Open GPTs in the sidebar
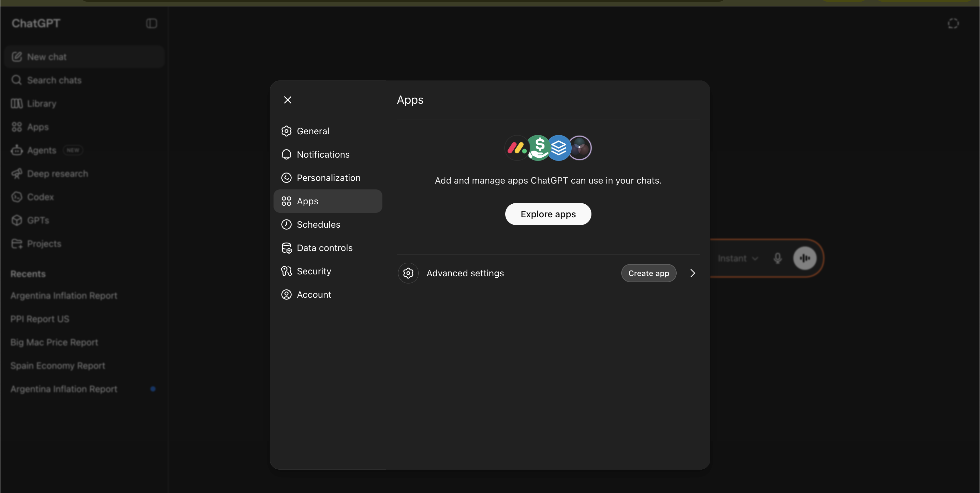Viewport: 980px width, 493px height. (x=84, y=220)
